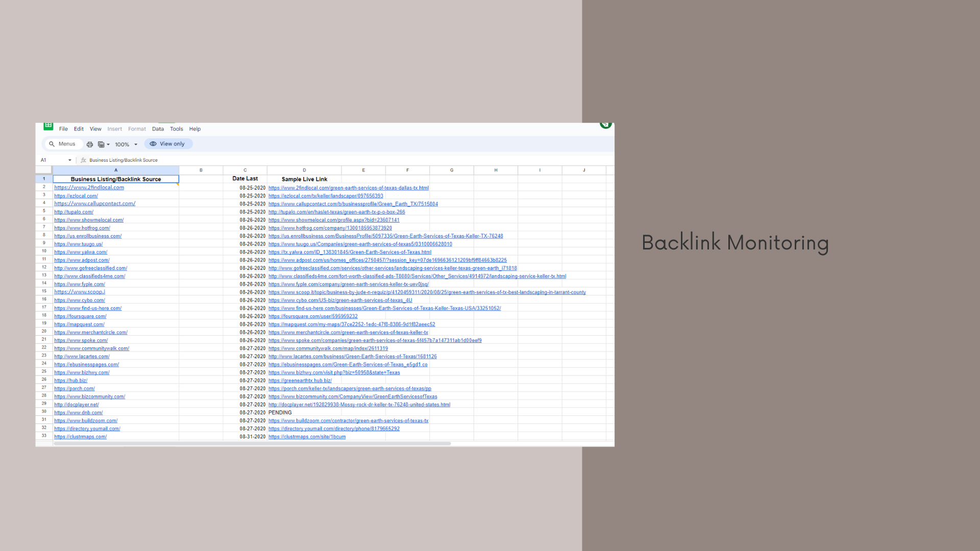The height and width of the screenshot is (551, 980).
Task: Click the Menus search magnifier icon
Action: (x=52, y=144)
